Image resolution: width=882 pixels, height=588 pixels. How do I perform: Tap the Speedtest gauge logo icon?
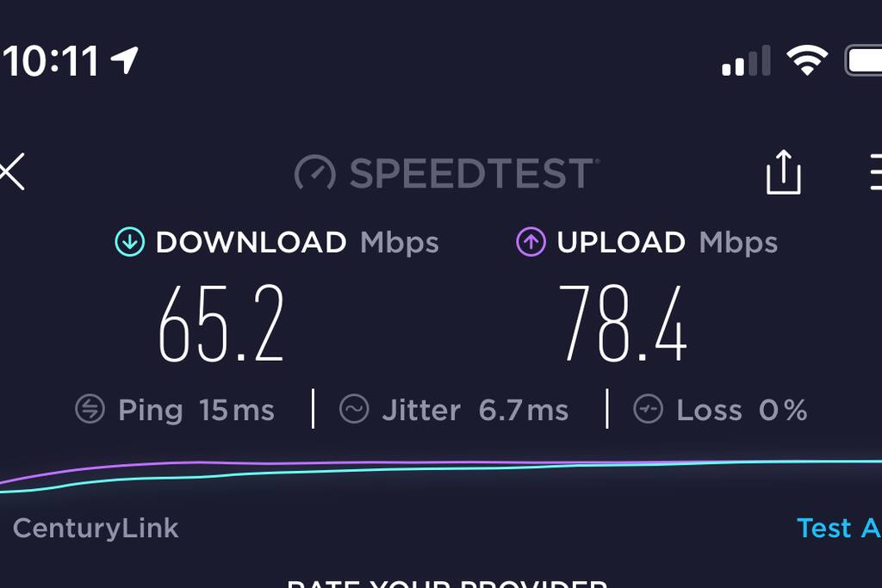click(x=315, y=172)
